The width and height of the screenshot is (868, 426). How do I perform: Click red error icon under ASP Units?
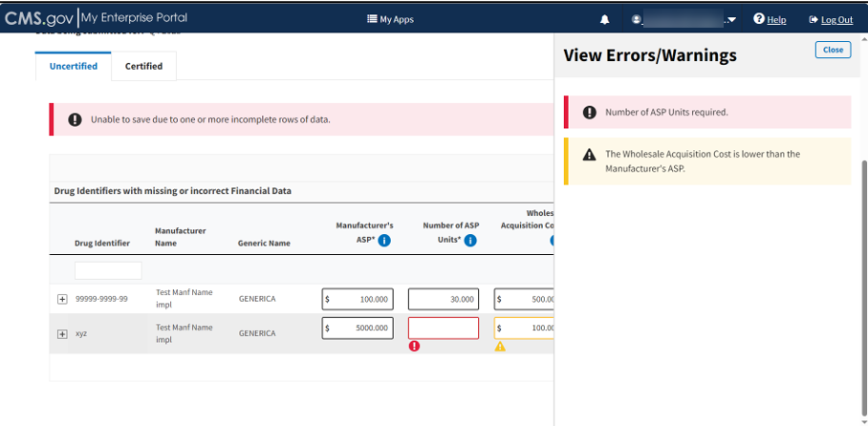(414, 347)
